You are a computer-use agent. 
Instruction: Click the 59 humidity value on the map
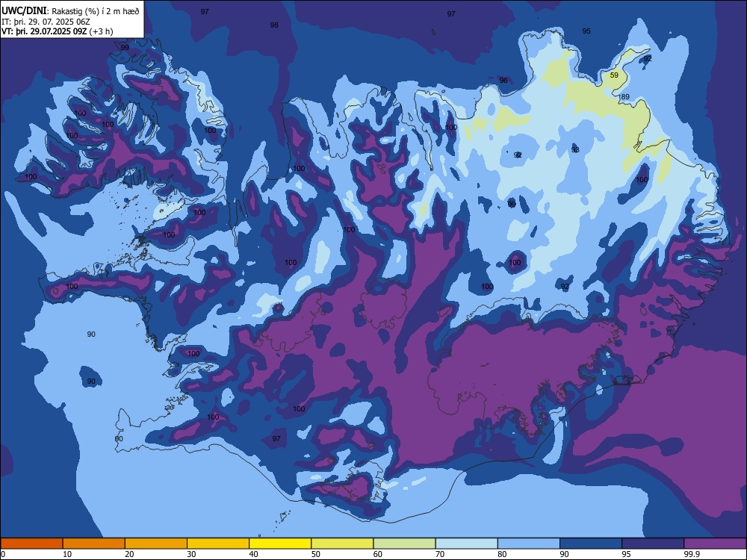pyautogui.click(x=614, y=75)
